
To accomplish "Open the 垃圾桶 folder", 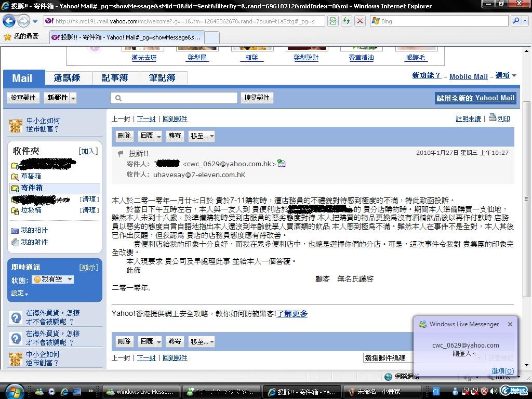I will 31,210.
